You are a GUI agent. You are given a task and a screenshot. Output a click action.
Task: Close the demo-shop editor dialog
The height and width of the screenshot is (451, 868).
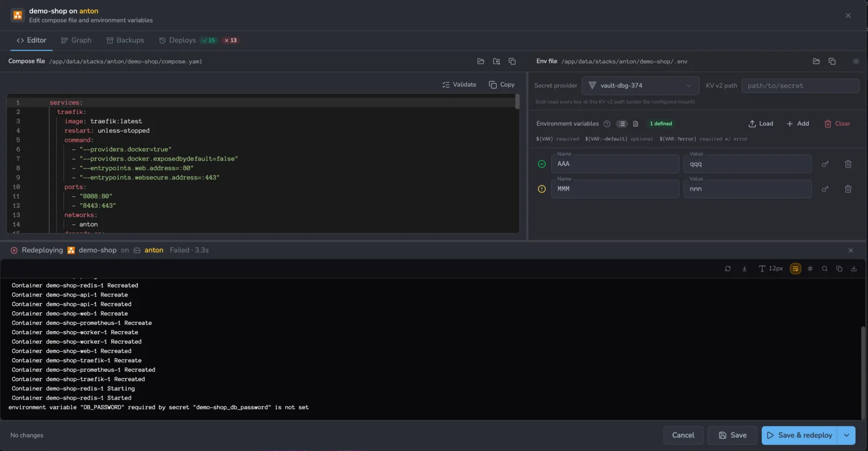coord(848,15)
